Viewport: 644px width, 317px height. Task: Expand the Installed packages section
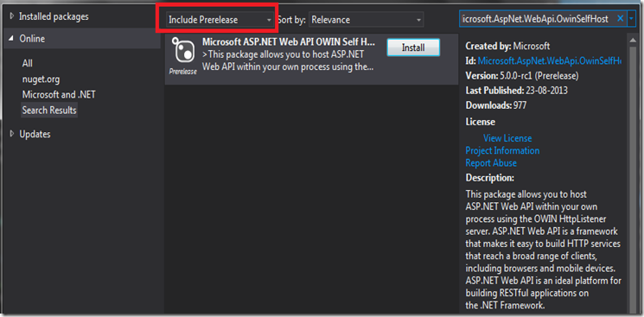tap(12, 16)
